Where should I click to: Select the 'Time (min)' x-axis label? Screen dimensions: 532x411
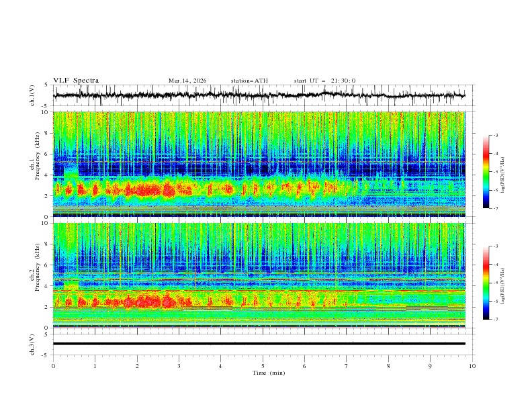click(x=269, y=373)
